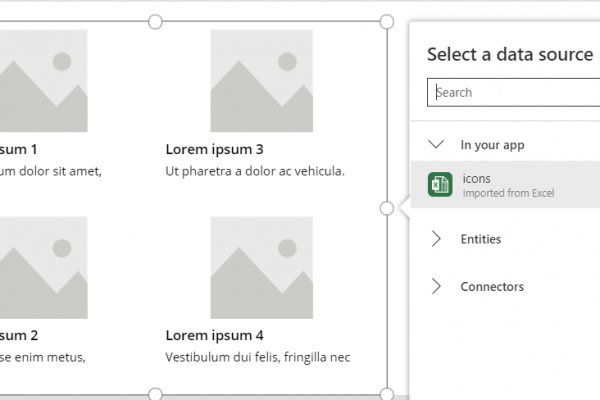This screenshot has height=400, width=600.
Task: Click the top-center gallery selection handle
Action: click(155, 22)
